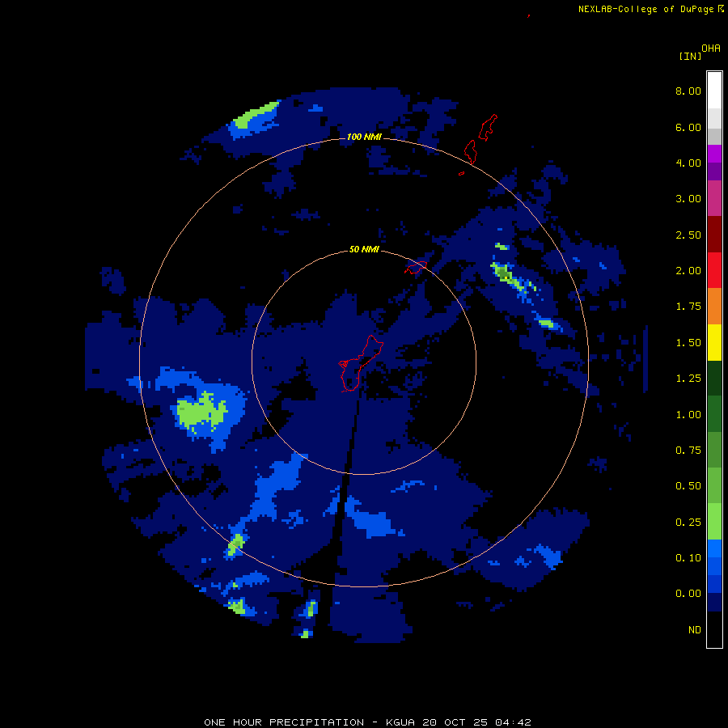
Task: Click the 6.00 legend value
Action: (688, 127)
